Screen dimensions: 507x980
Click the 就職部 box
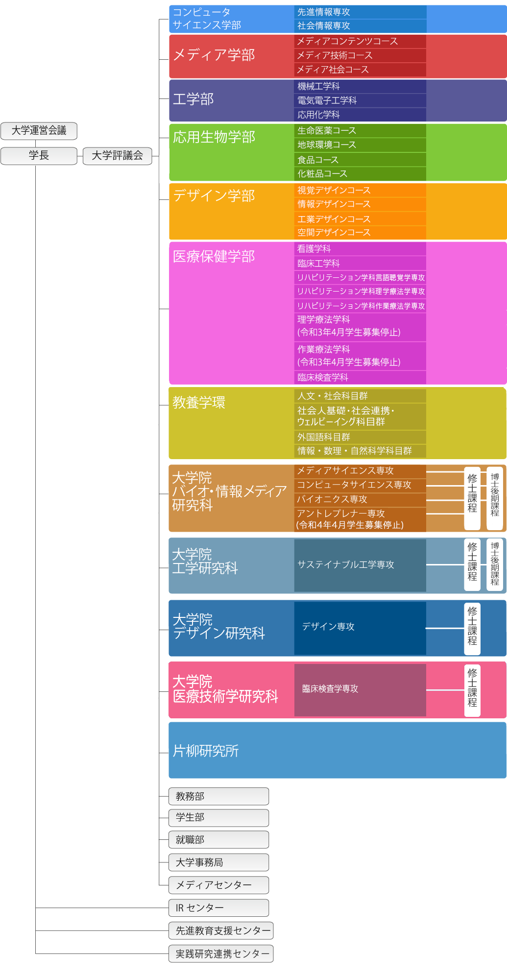pos(219,840)
